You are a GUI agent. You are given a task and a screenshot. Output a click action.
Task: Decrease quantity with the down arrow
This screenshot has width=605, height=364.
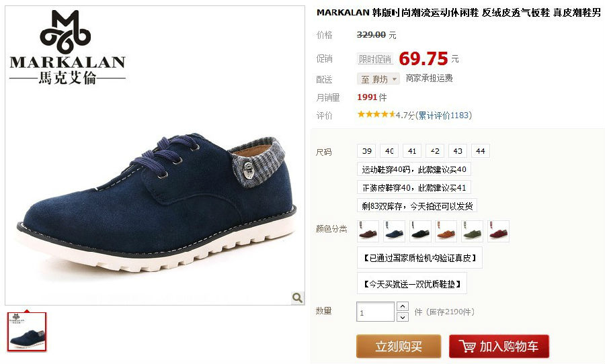pos(403,317)
